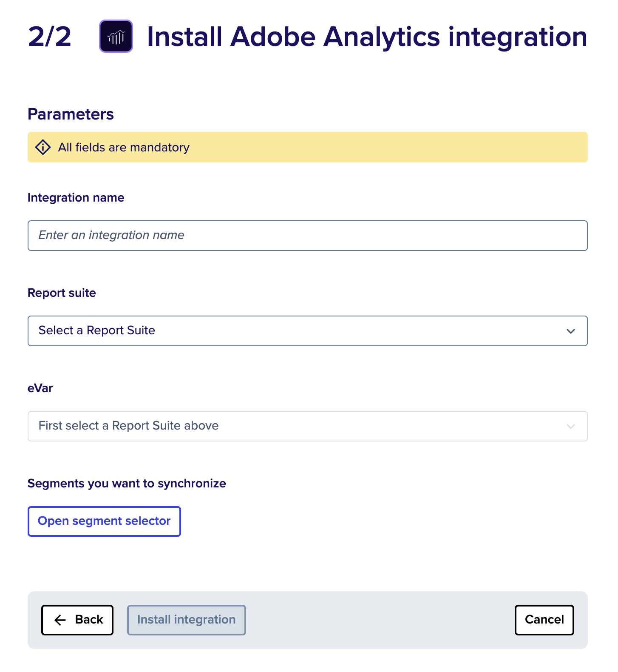Click the Report suite label
Screen dimensions: 618x672
(62, 293)
